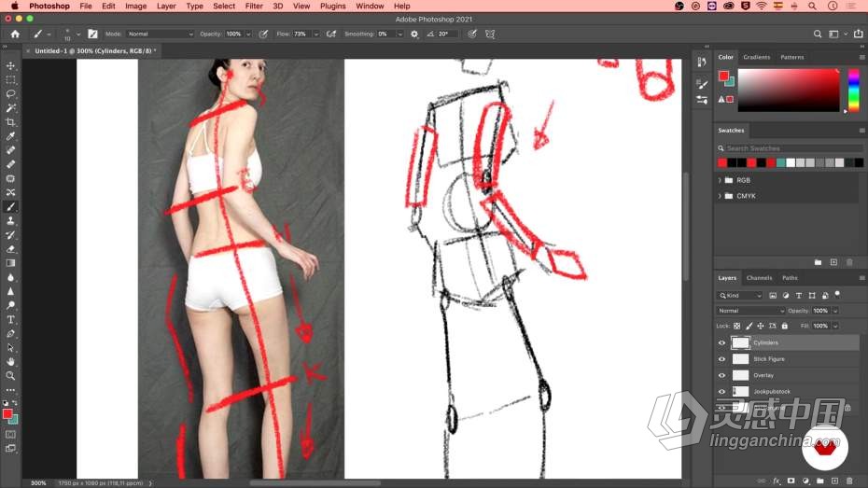The image size is (868, 488).
Task: Add layer style fx button
Action: click(777, 481)
